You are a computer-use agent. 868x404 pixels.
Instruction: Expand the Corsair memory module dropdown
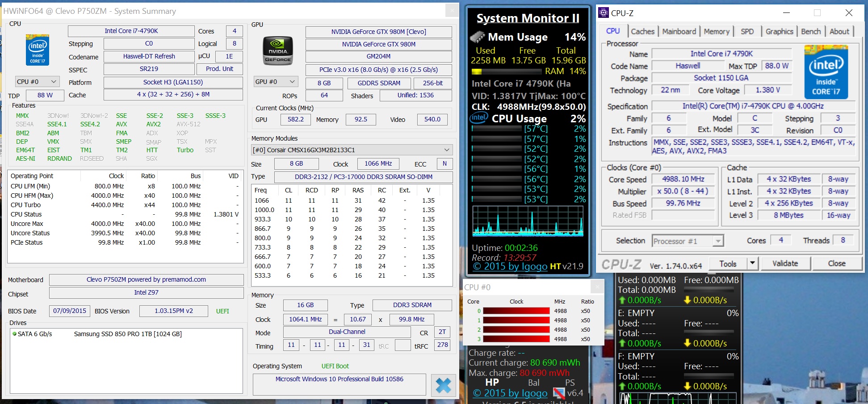pos(446,150)
